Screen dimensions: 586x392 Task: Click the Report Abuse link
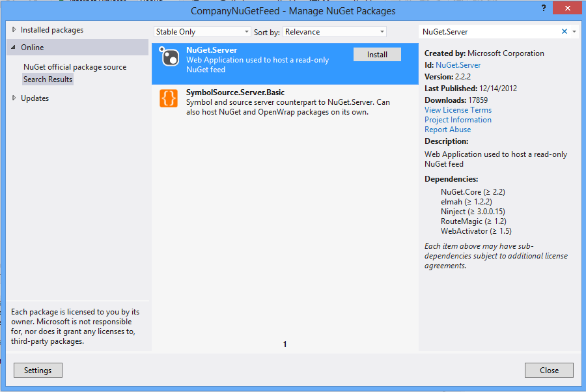point(447,130)
